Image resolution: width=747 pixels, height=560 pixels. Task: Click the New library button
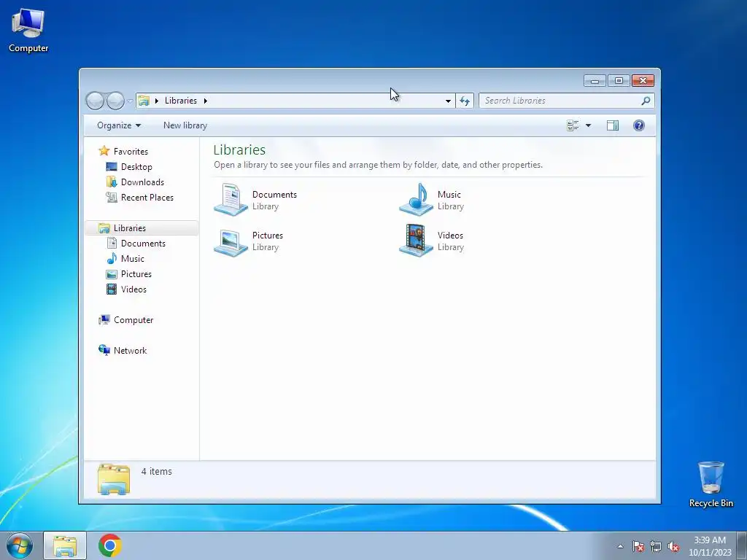(x=185, y=125)
